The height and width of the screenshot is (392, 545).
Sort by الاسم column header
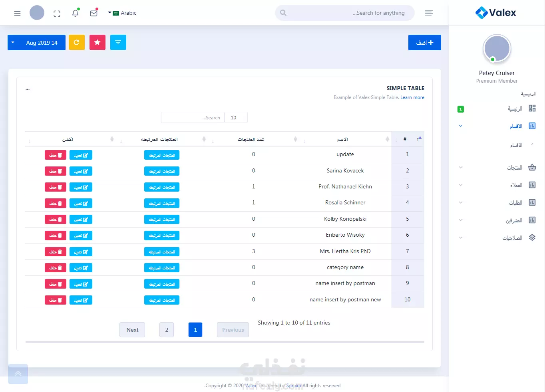(345, 139)
